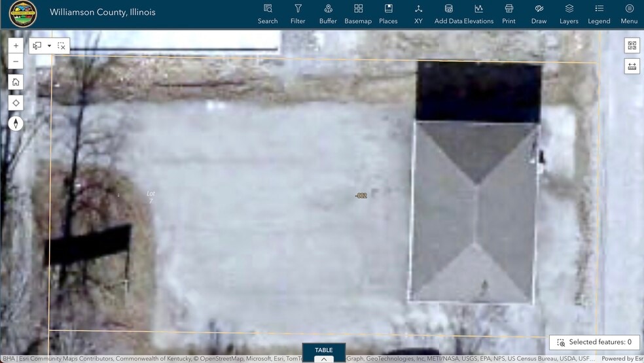The height and width of the screenshot is (363, 644).
Task: Open the Elevations profile tool
Action: pos(478,14)
